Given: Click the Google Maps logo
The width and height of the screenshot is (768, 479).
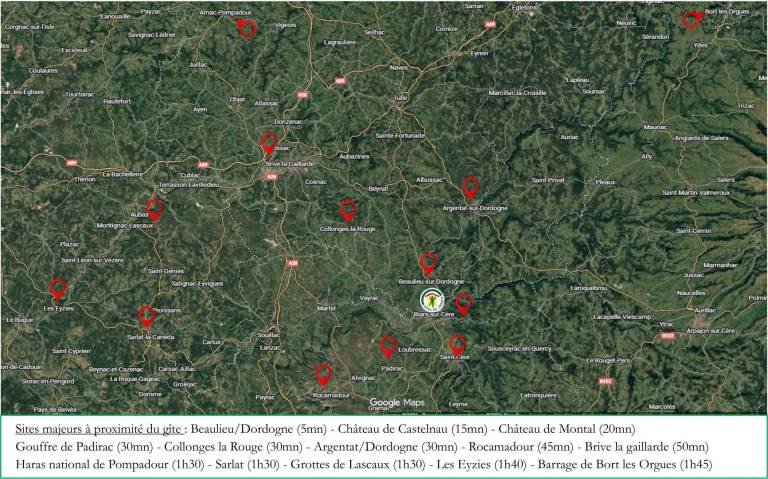Looking at the screenshot, I should pos(397,402).
